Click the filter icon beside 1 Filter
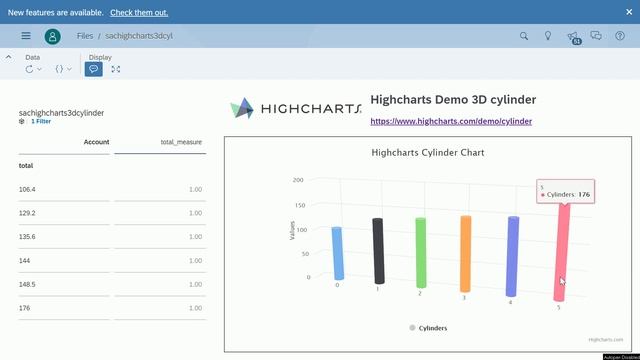This screenshot has height=360, width=640. pyautogui.click(x=22, y=121)
